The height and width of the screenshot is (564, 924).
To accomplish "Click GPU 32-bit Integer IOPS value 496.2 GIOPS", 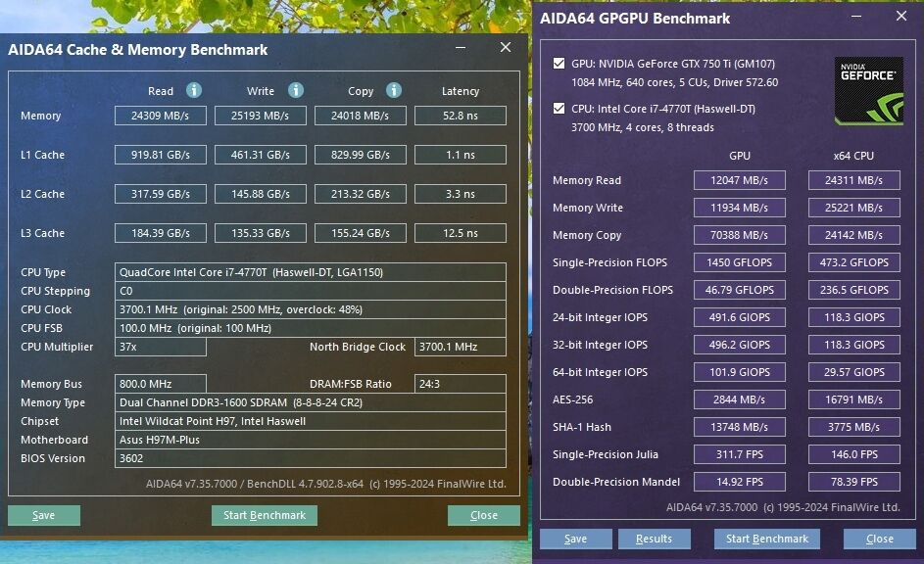I will (x=740, y=345).
